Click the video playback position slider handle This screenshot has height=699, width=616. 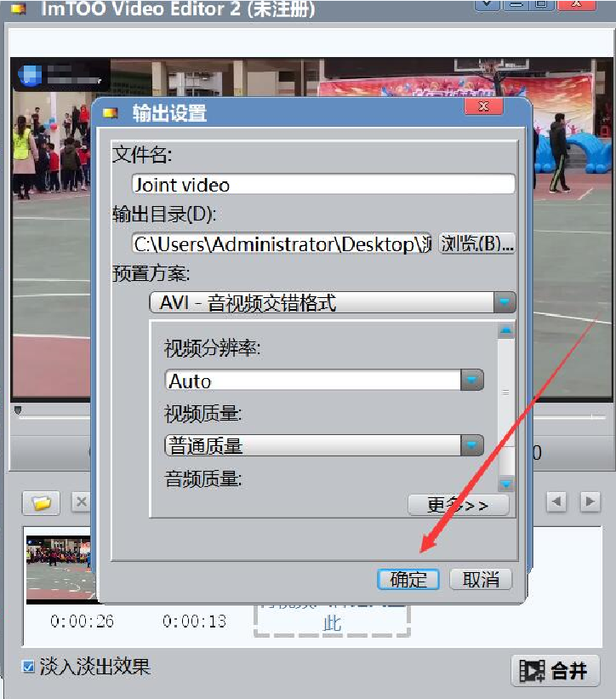click(18, 410)
